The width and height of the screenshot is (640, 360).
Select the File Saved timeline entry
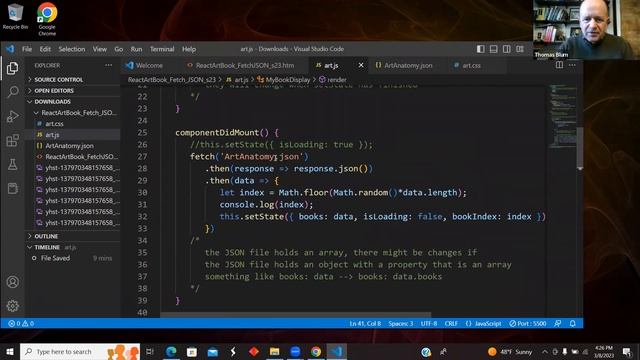click(x=73, y=258)
